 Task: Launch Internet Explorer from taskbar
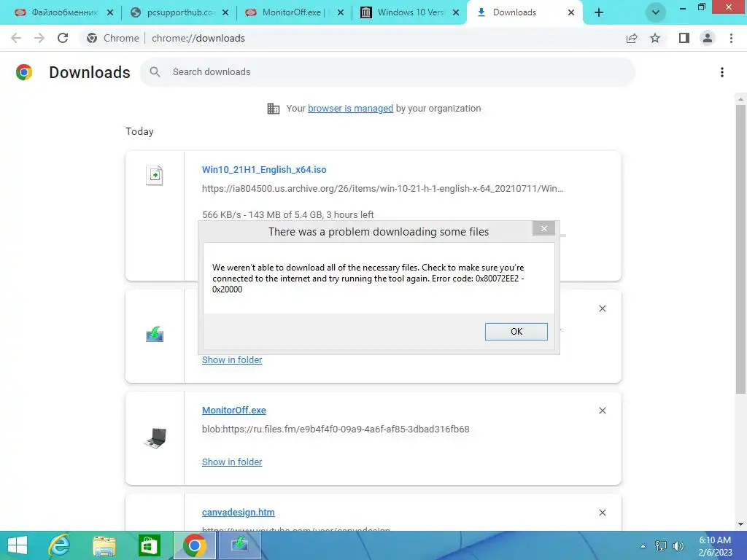[59, 545]
